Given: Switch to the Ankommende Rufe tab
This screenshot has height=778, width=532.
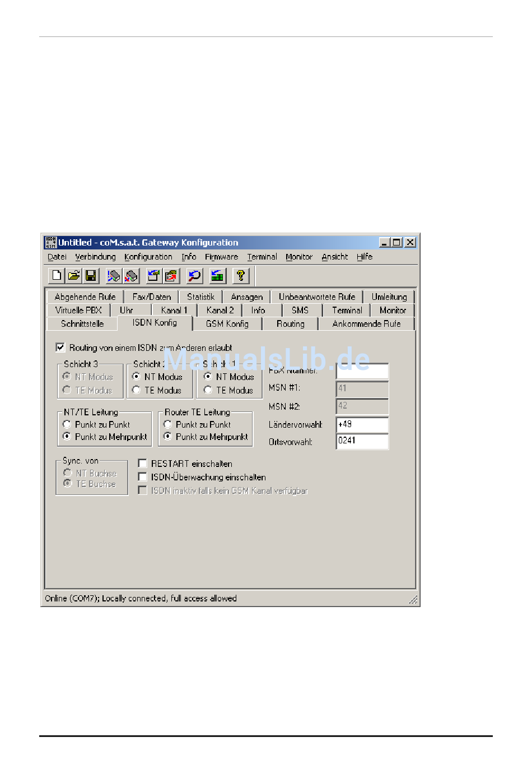Looking at the screenshot, I should pyautogui.click(x=366, y=324).
